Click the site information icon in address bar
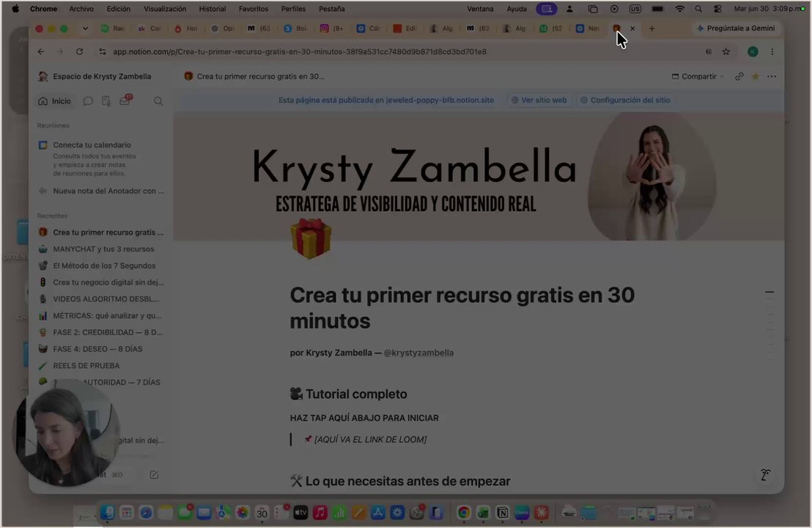Screen dimensions: 812x528 (x=102, y=51)
